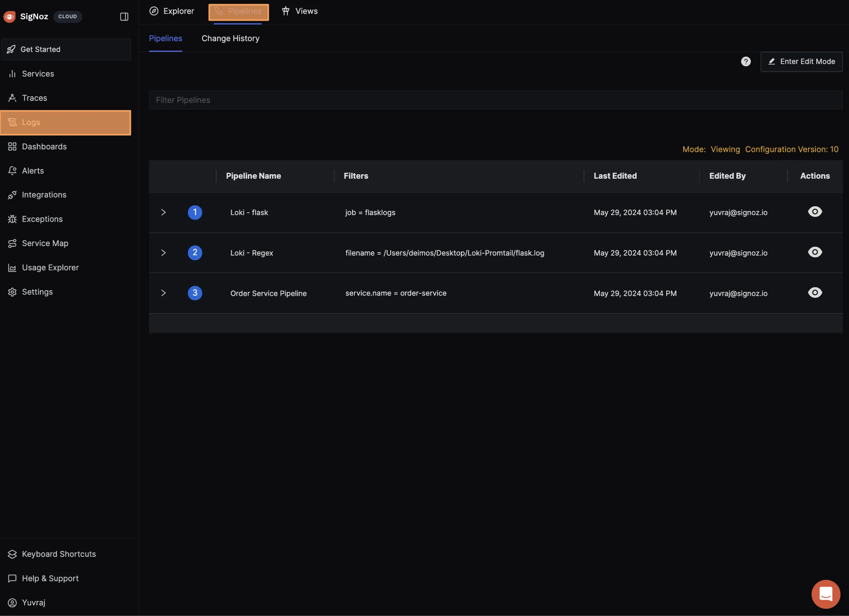Click eye icon for Order Service Pipeline
The width and height of the screenshot is (849, 616).
coord(815,293)
